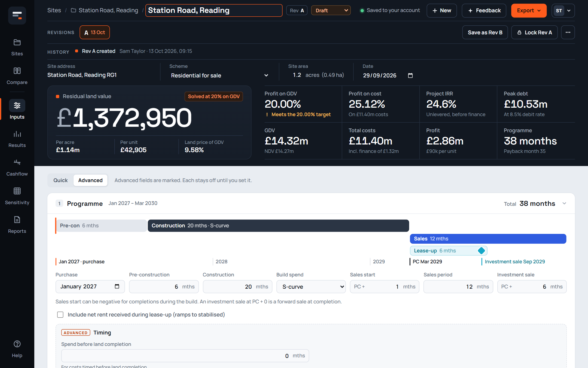Open the Sites folder icon in sidebar
Screen dimensions: 588x368
coord(17,43)
